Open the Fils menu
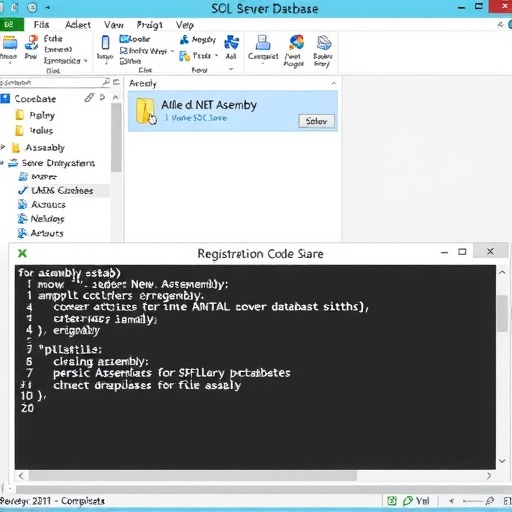Image resolution: width=512 pixels, height=512 pixels. 41,25
